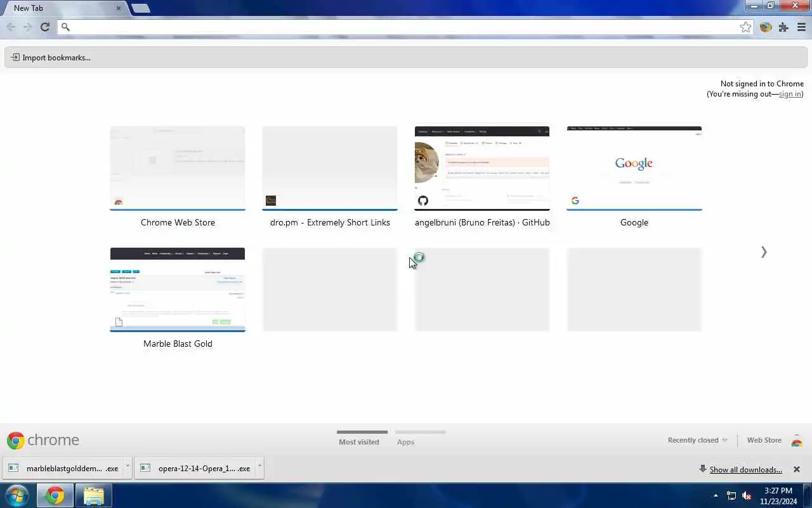Open Windows Explorer from the taskbar
This screenshot has width=812, height=508.
(93, 495)
